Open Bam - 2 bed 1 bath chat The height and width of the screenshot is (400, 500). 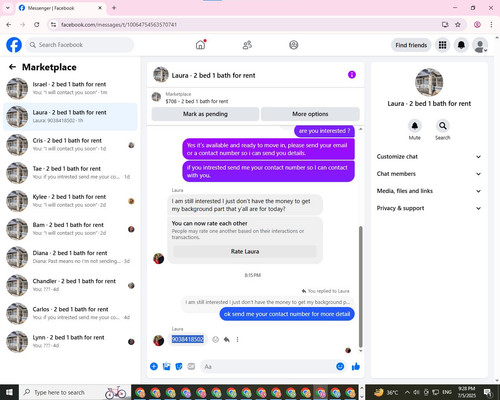(x=70, y=229)
